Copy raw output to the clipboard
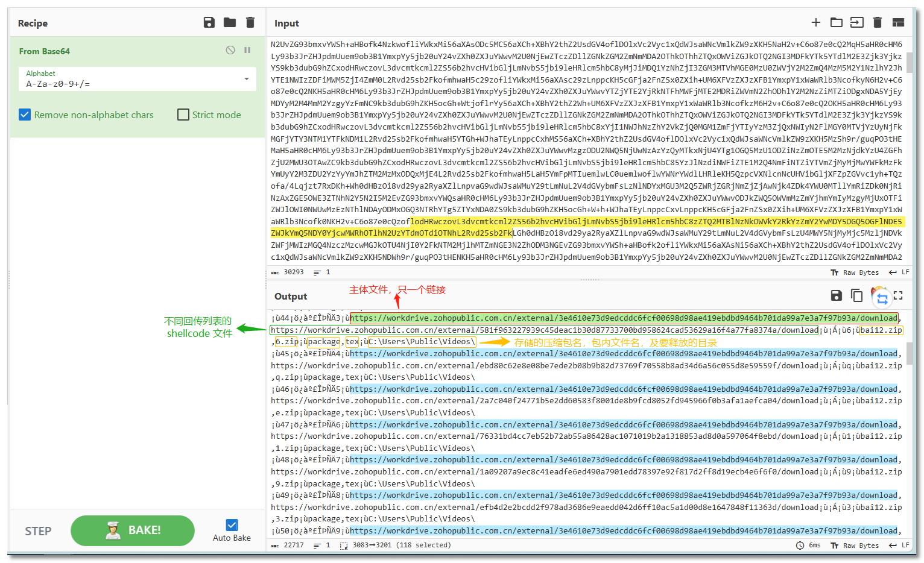The width and height of the screenshot is (924, 563). pos(856,295)
